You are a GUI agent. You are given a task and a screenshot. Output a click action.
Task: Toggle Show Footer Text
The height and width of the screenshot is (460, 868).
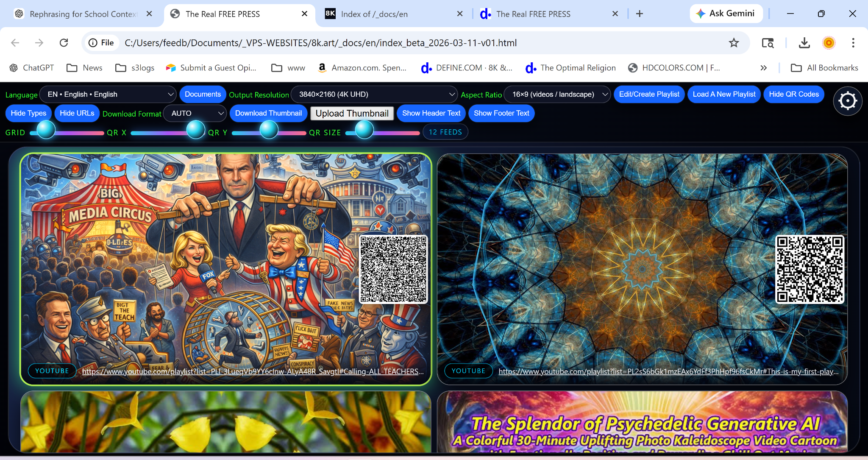[501, 113]
